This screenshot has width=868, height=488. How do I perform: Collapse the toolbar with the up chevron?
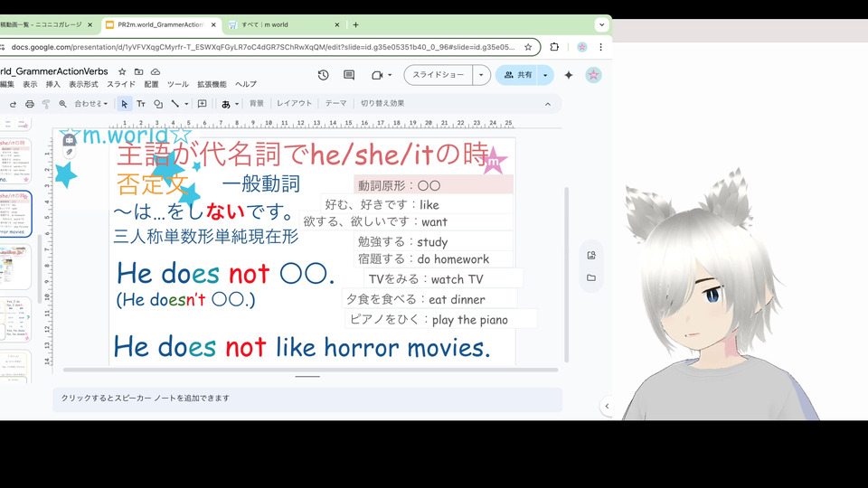(x=548, y=103)
